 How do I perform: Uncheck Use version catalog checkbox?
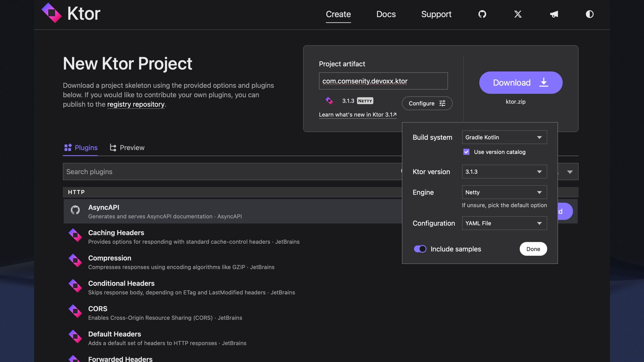point(466,152)
